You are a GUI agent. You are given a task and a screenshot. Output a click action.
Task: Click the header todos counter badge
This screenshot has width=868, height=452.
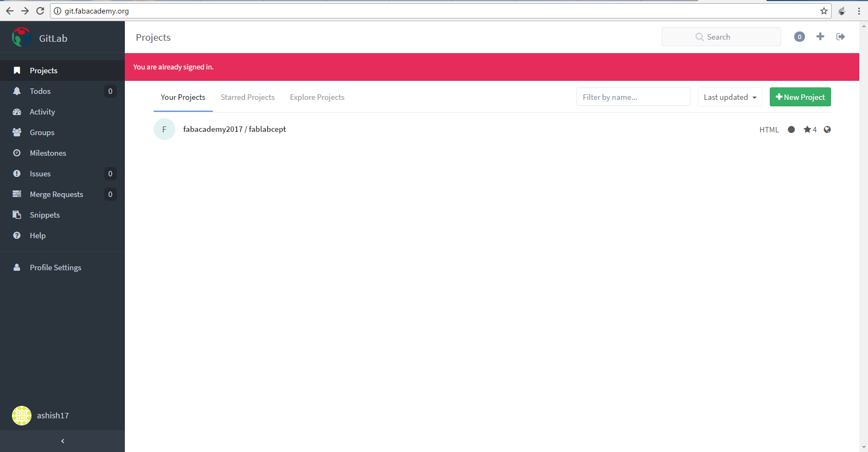pyautogui.click(x=800, y=37)
